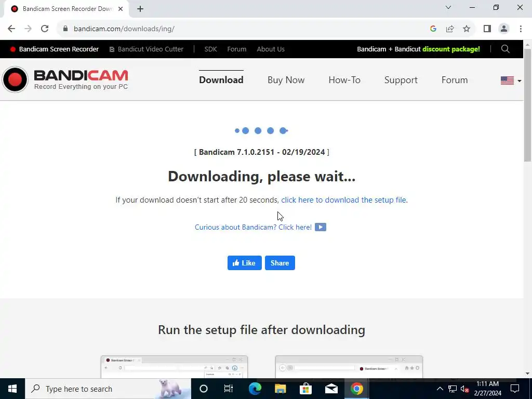Open the Windows Start menu
532x399 pixels.
coord(12,389)
